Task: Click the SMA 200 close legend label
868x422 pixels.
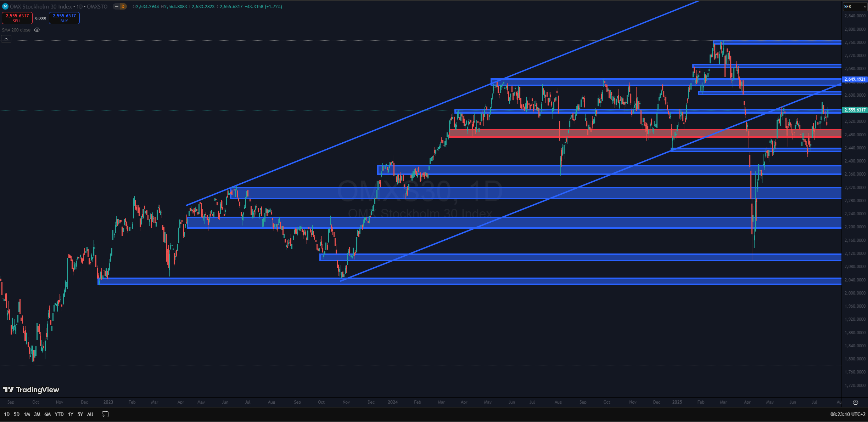Action: pos(16,30)
